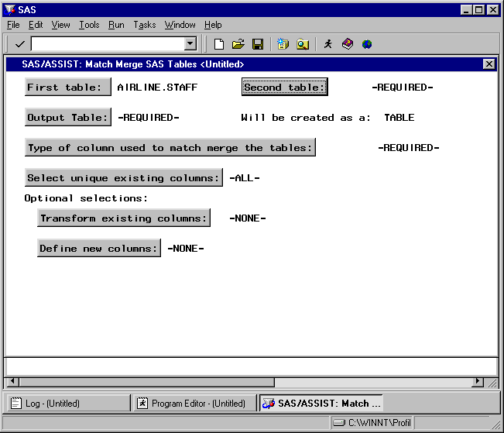Open the SAS Explorer magnifier icon
The image size is (504, 433).
point(303,44)
